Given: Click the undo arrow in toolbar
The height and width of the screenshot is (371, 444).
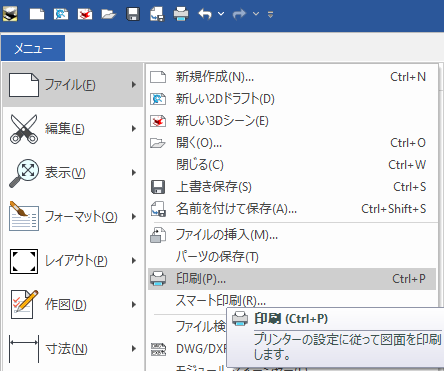Looking at the screenshot, I should (x=205, y=14).
